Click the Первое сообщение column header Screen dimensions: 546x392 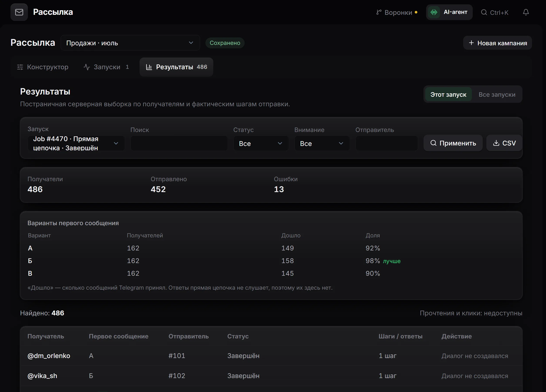click(x=118, y=336)
